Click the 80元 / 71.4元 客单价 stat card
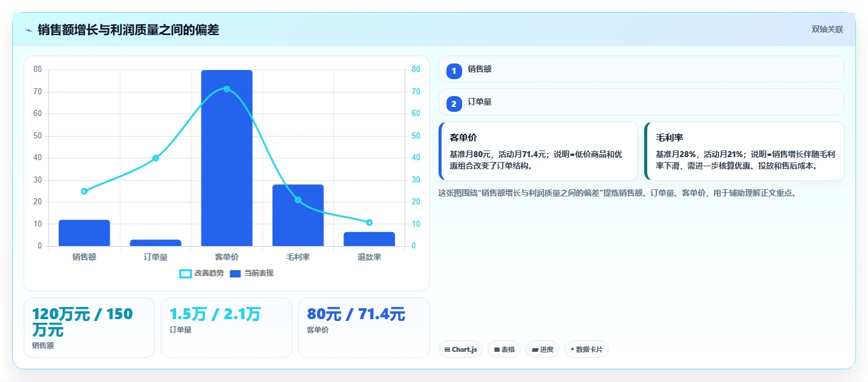The image size is (868, 382). click(x=364, y=328)
